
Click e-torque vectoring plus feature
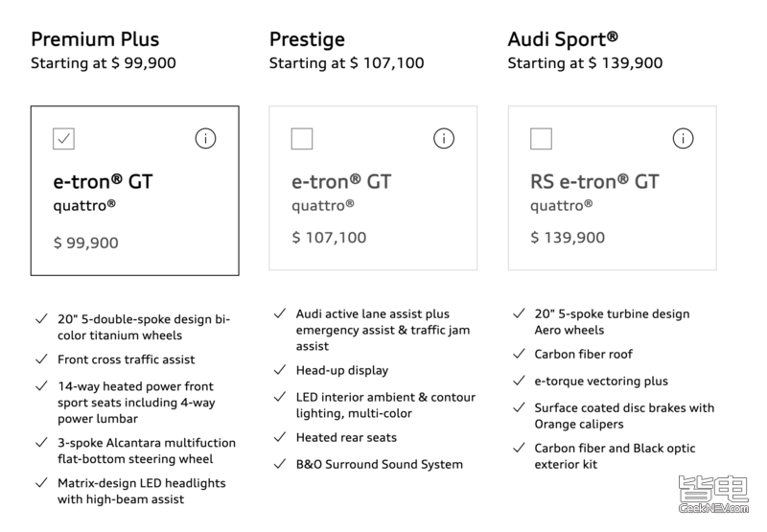pos(601,381)
